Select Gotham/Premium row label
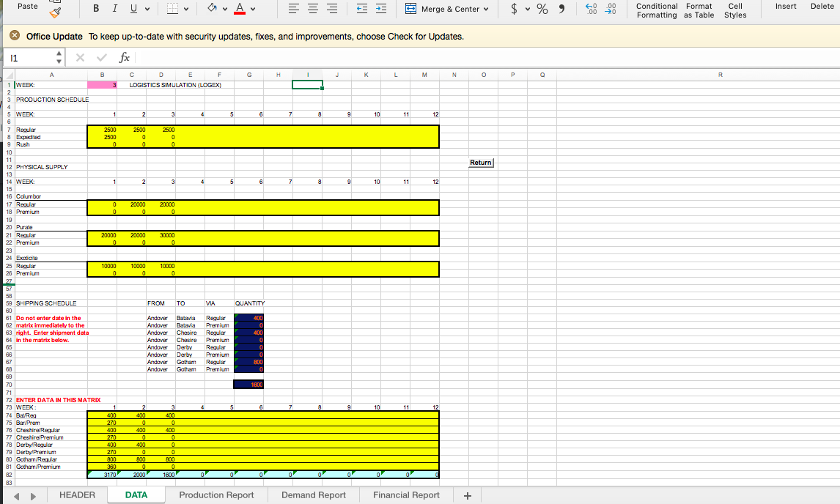Viewport: 840px width, 504px height. [x=38, y=467]
